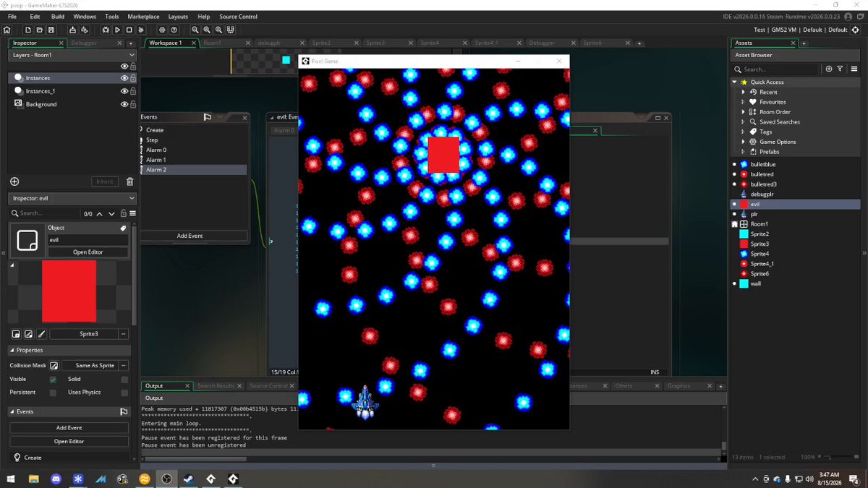The height and width of the screenshot is (488, 868).
Task: Start the debugger with the bug icon
Action: pos(106,30)
